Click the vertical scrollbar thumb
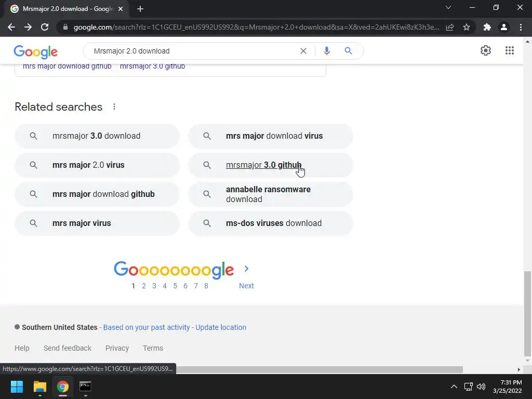The height and width of the screenshot is (399, 532). click(527, 313)
